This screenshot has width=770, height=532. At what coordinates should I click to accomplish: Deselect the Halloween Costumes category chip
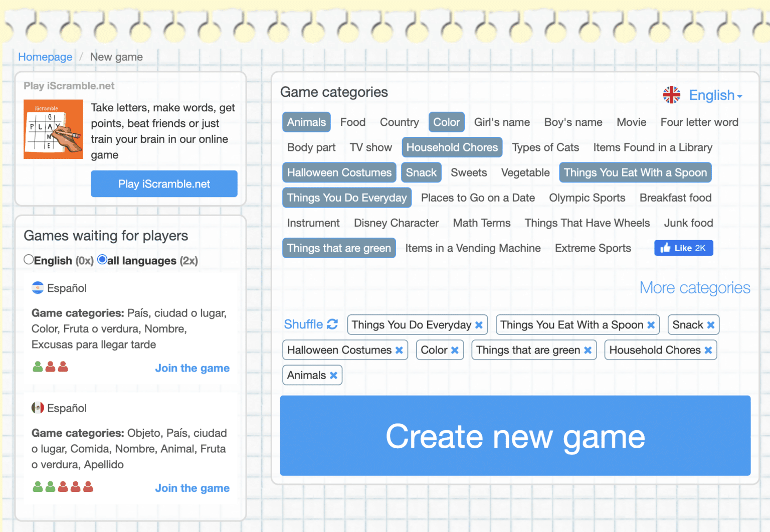pos(339,172)
